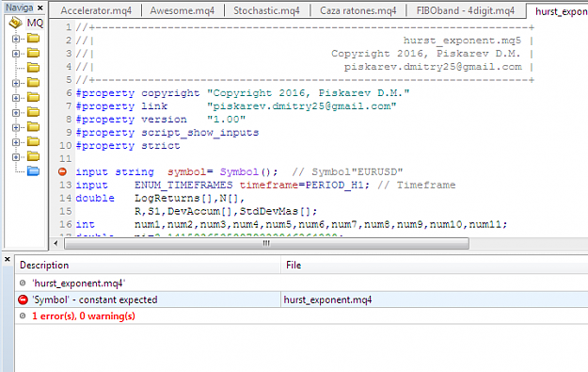Select the only yellow folder with no expander
Screen dimensions: 588x372
click(x=33, y=68)
